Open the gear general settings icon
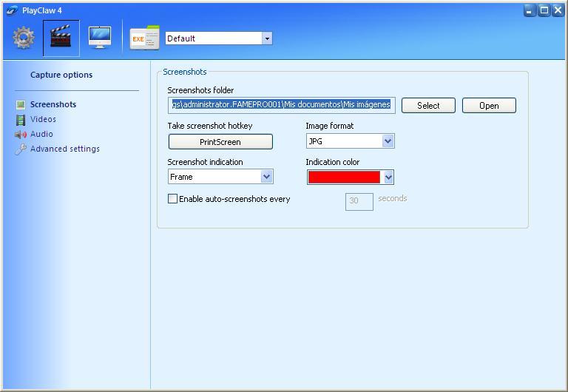The width and height of the screenshot is (568, 392). click(24, 38)
